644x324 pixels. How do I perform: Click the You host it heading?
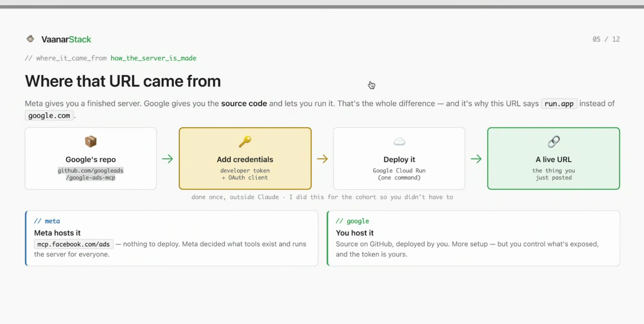click(x=355, y=233)
